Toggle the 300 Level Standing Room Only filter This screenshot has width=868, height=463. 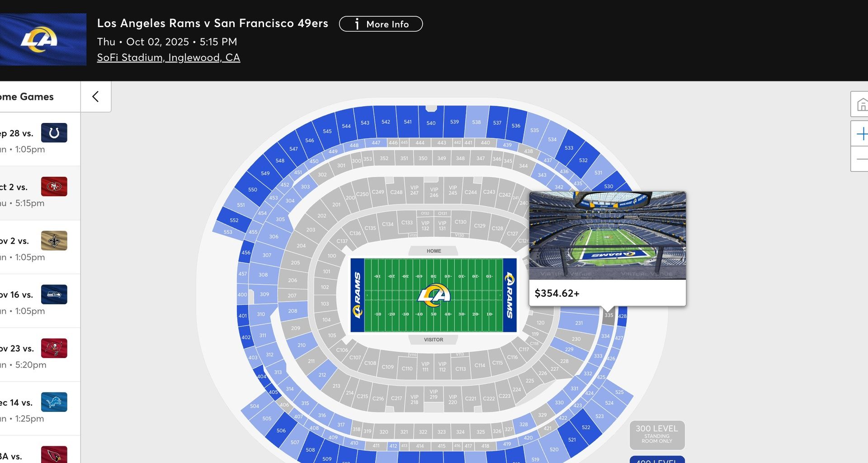657,435
